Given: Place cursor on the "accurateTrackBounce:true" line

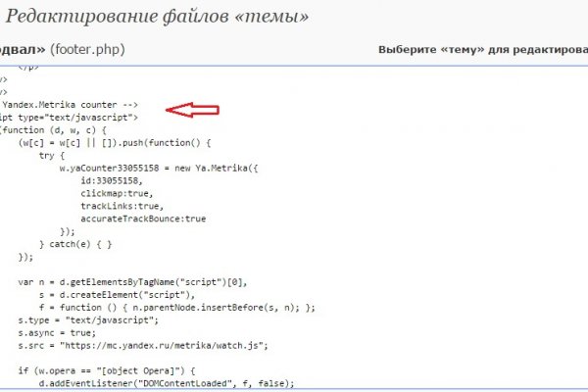Looking at the screenshot, I should pos(143,219).
